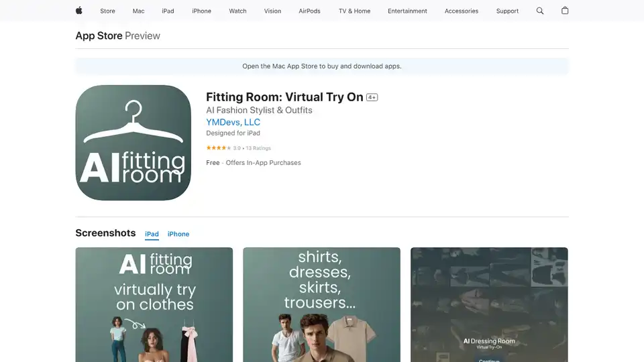This screenshot has height=362, width=644.
Task: Open the Vision menu item
Action: [273, 11]
